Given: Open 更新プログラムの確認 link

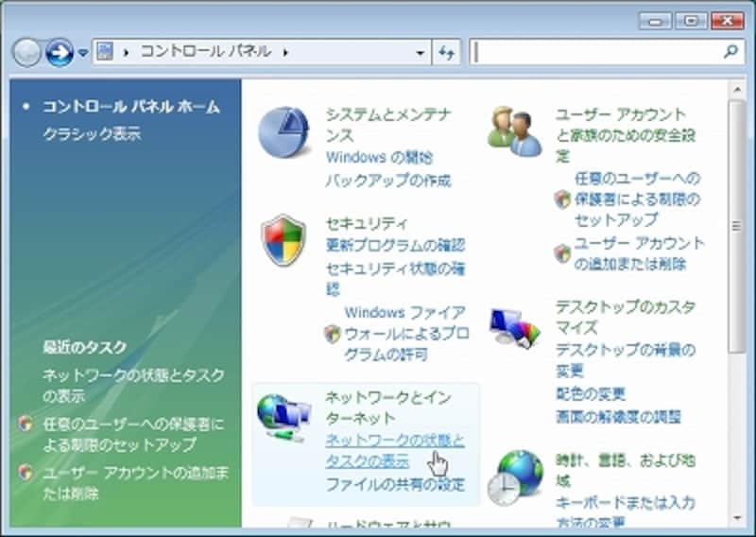Looking at the screenshot, I should 395,246.
